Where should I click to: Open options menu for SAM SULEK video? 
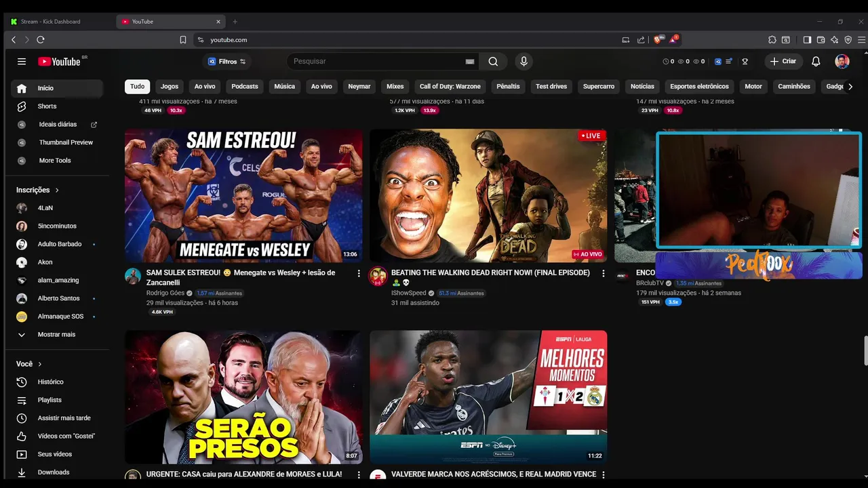[x=359, y=273]
